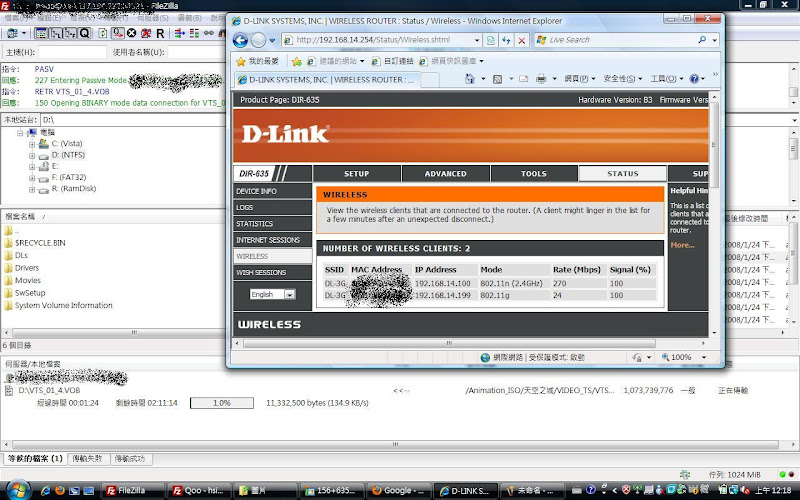This screenshot has height=500, width=800.
Task: Expand the D: (NTFS) drive node
Action: [32, 155]
